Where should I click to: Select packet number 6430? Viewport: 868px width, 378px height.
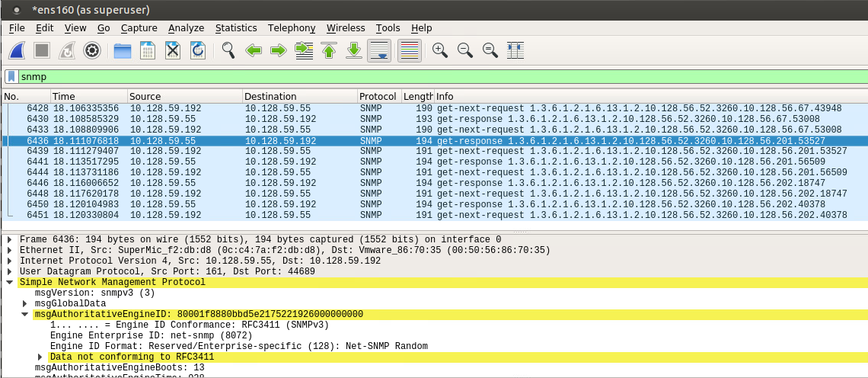pos(434,119)
